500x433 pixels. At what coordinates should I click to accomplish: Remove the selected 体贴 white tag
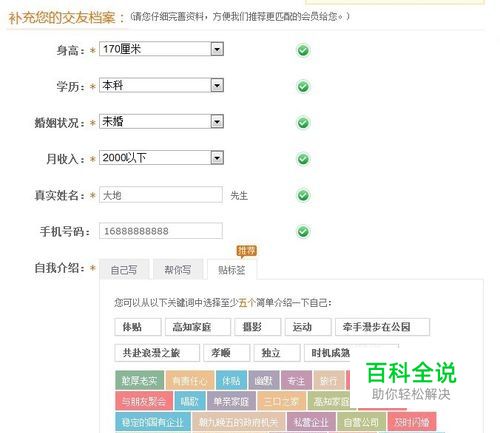[x=138, y=327]
